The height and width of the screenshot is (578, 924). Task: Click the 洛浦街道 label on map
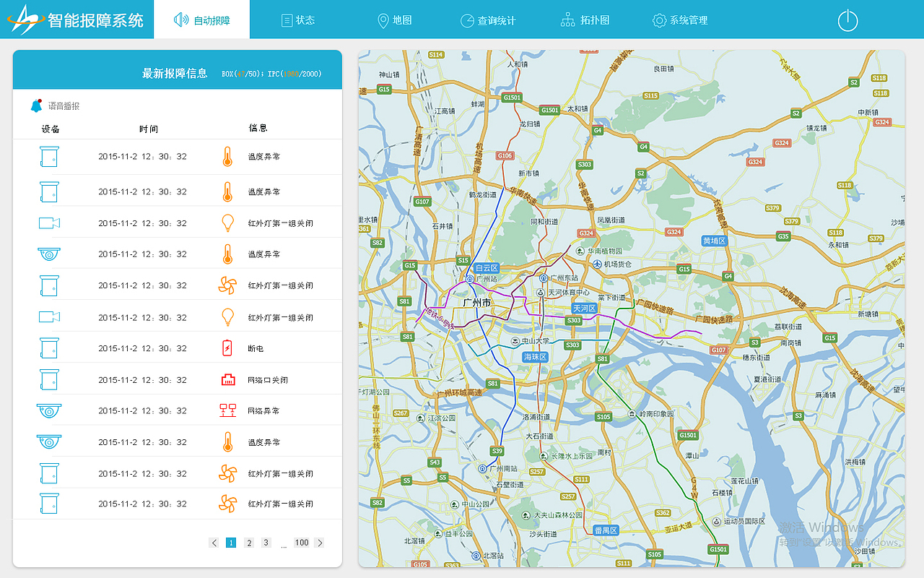pos(537,417)
